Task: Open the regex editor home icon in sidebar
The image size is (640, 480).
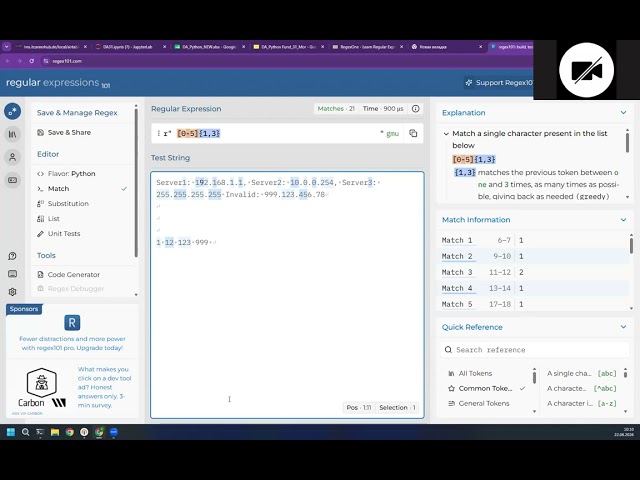Action: [x=12, y=111]
